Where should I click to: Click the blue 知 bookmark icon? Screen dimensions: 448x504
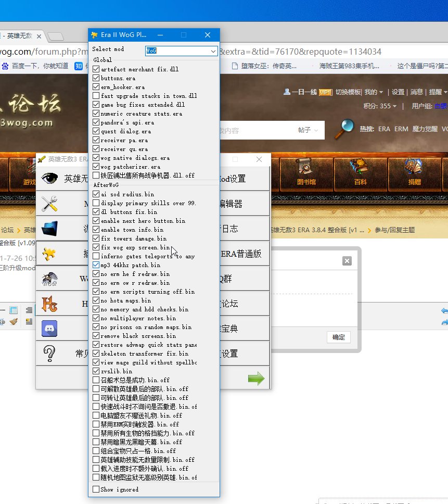click(79, 66)
